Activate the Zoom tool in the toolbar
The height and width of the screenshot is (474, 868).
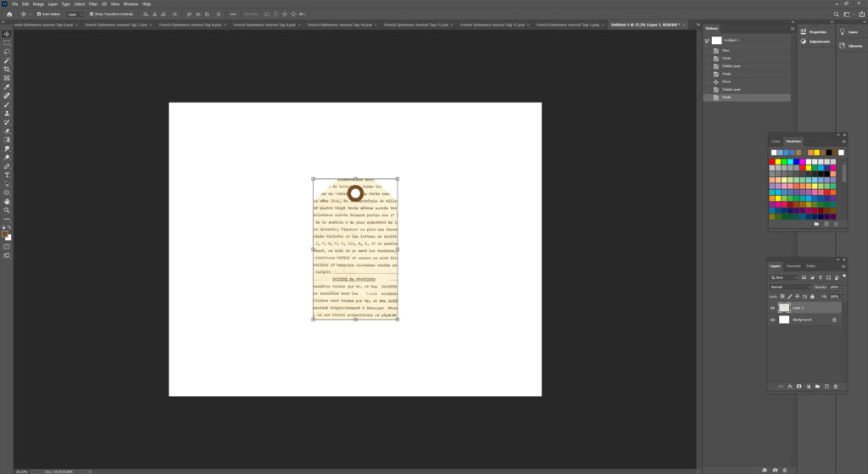point(8,210)
